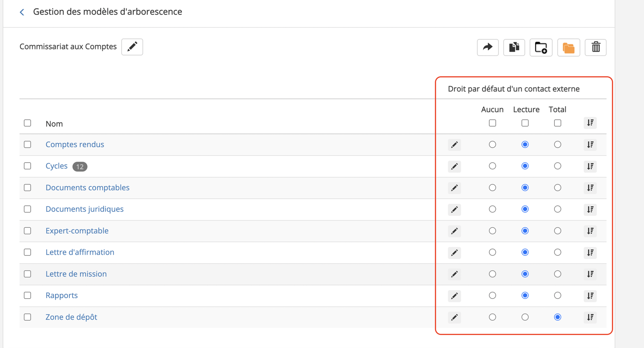Viewport: 644px width, 348px height.
Task: Click the trash delete icon
Action: (595, 47)
